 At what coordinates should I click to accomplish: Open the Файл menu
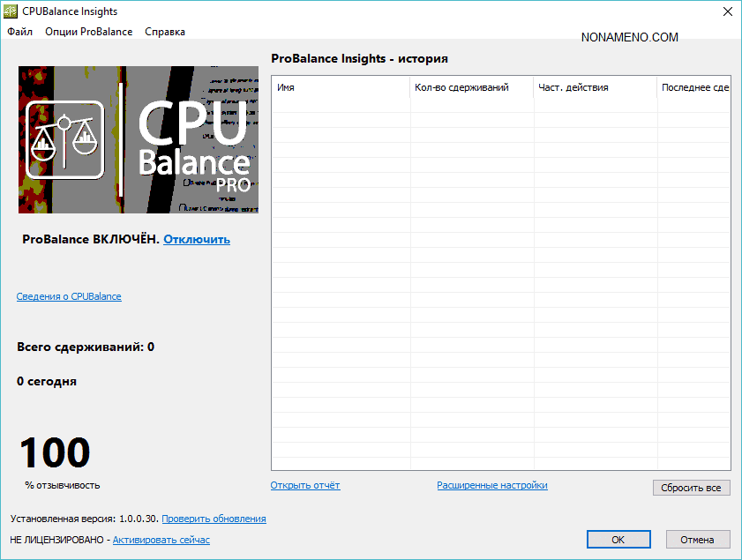click(19, 32)
